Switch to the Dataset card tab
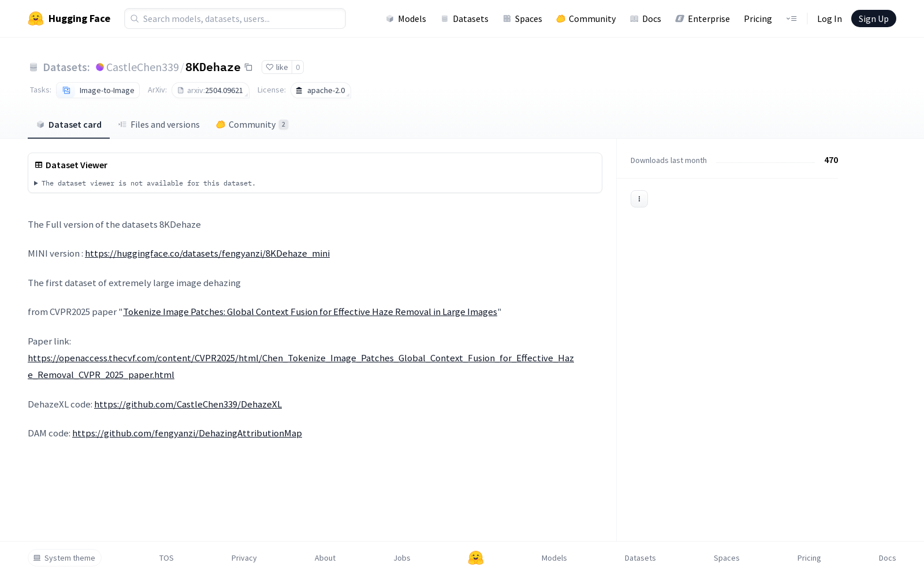Viewport: 924px width, 578px height. [69, 125]
